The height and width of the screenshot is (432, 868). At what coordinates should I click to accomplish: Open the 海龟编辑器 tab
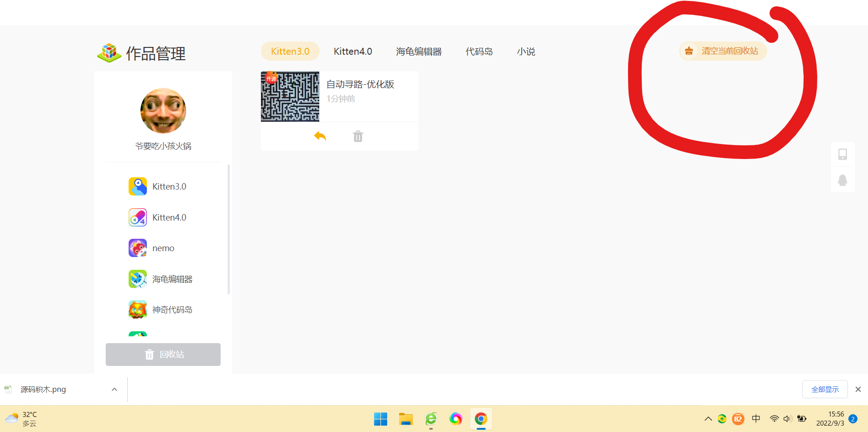click(419, 51)
